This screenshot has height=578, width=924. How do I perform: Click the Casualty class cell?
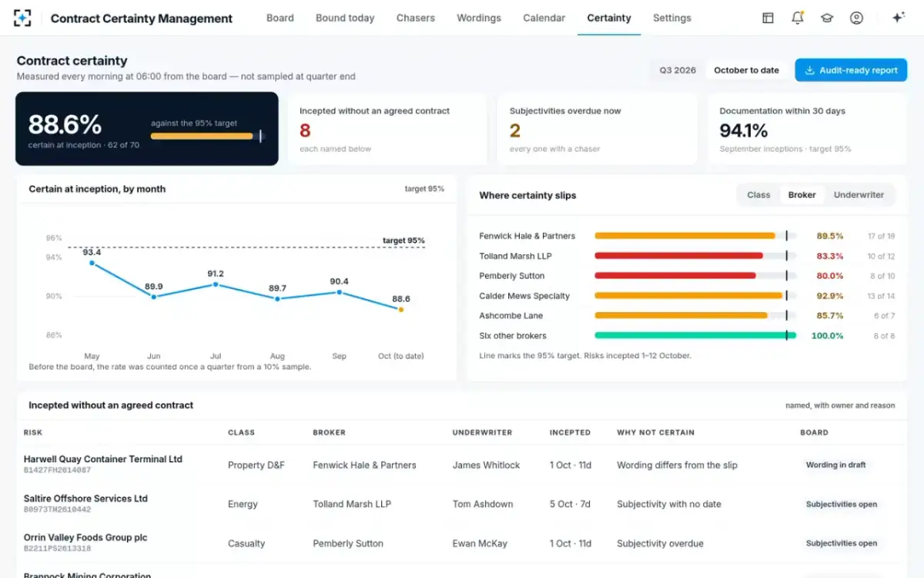pos(246,543)
